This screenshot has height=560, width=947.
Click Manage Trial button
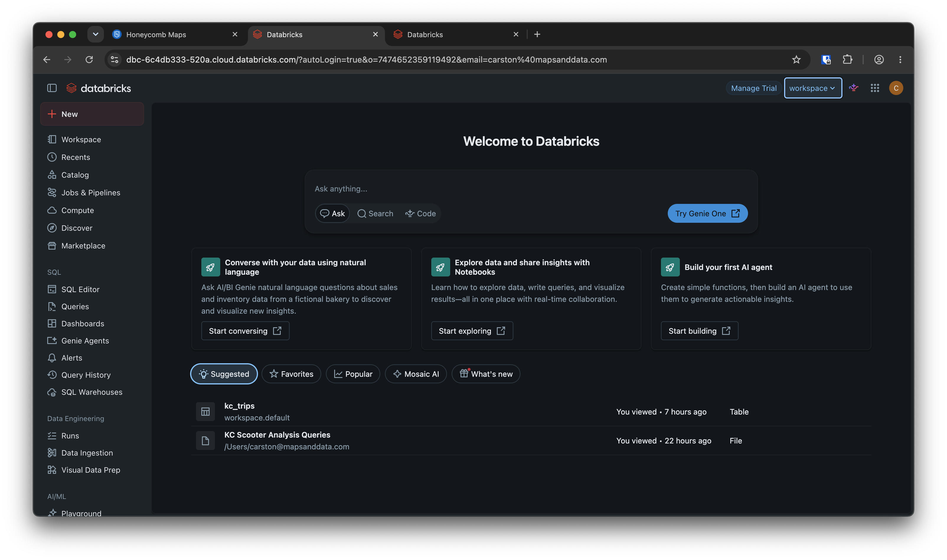pos(753,88)
